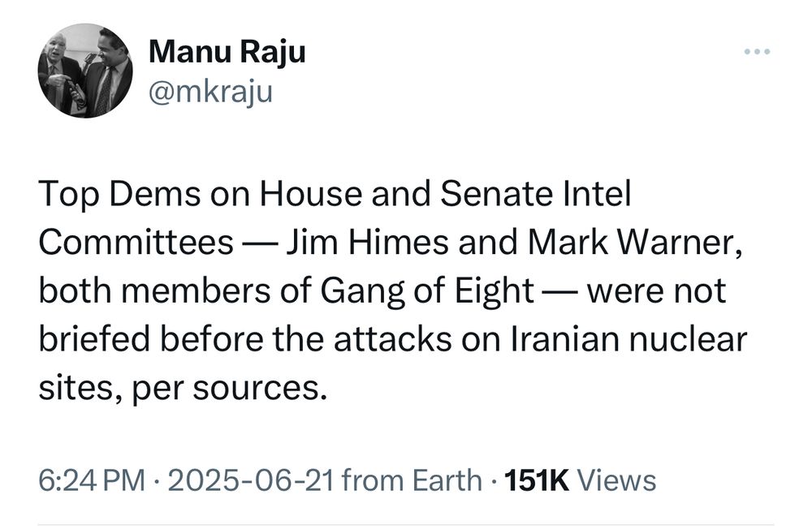
Task: Click 'briefed before the attacks' phrase
Action: [245, 339]
